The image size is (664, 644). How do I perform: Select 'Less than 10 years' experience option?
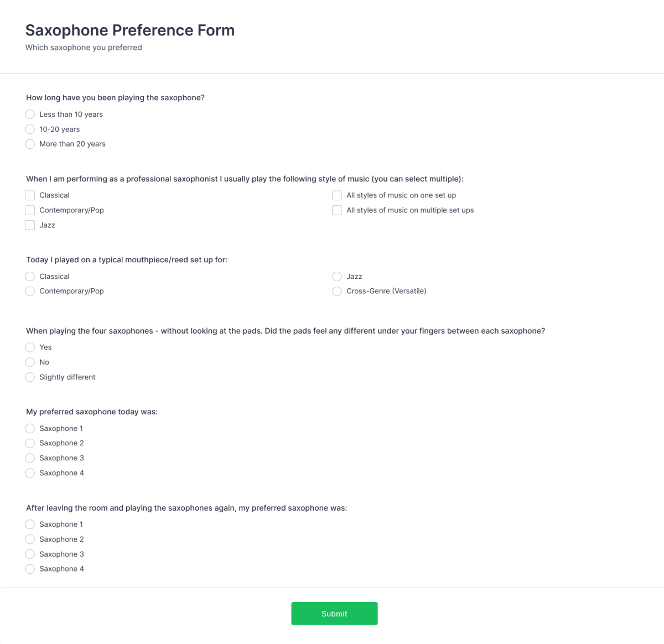[x=30, y=114]
